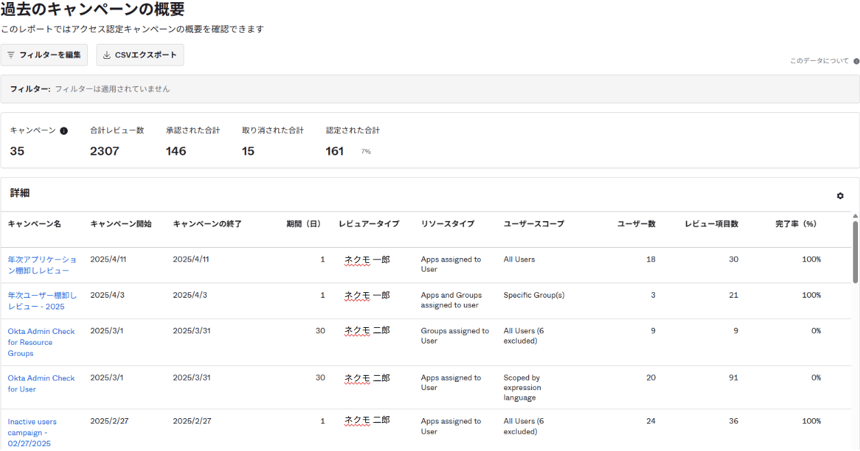860x451 pixels.
Task: Open Inactive users campaign - 02/27/2025 link
Action: tap(32, 432)
